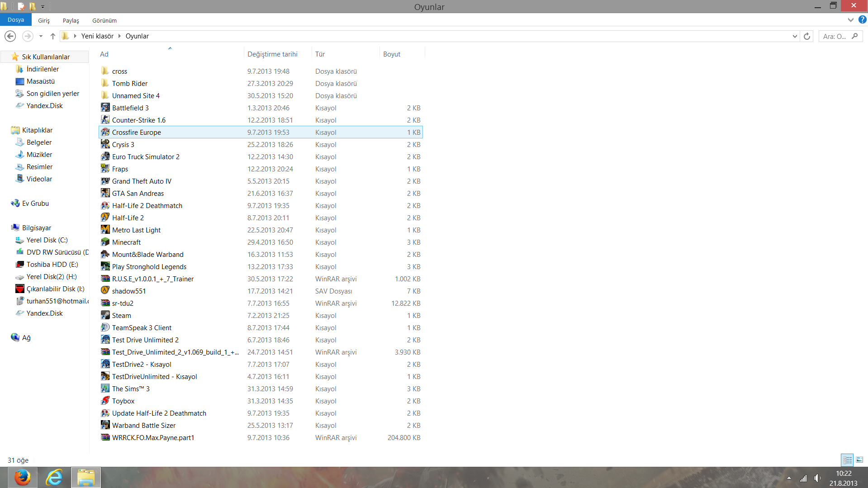Open Ağ network in the sidebar
868x488 pixels.
(x=26, y=338)
